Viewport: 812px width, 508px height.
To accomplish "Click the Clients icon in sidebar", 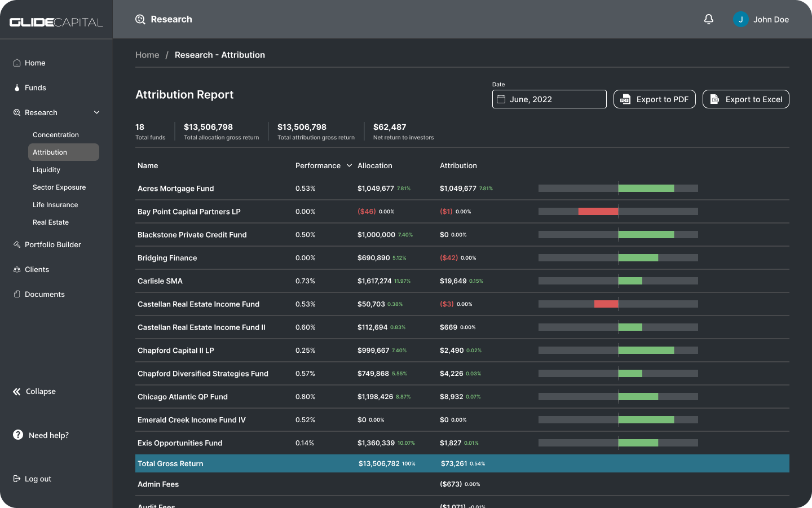I will pyautogui.click(x=17, y=269).
